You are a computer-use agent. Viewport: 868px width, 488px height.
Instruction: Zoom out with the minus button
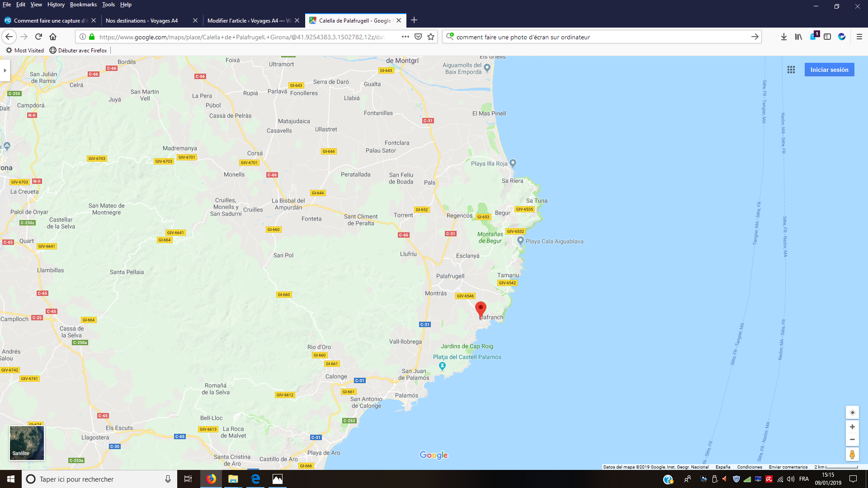(852, 440)
